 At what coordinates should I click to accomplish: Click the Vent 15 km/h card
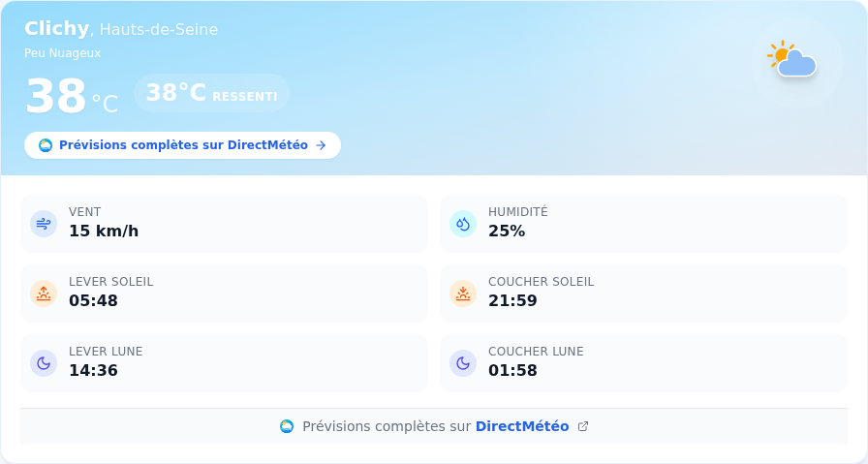point(224,224)
